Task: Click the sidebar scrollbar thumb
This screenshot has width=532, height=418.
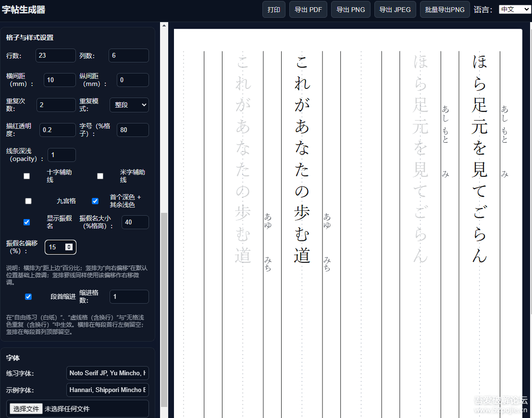Action: [164, 309]
